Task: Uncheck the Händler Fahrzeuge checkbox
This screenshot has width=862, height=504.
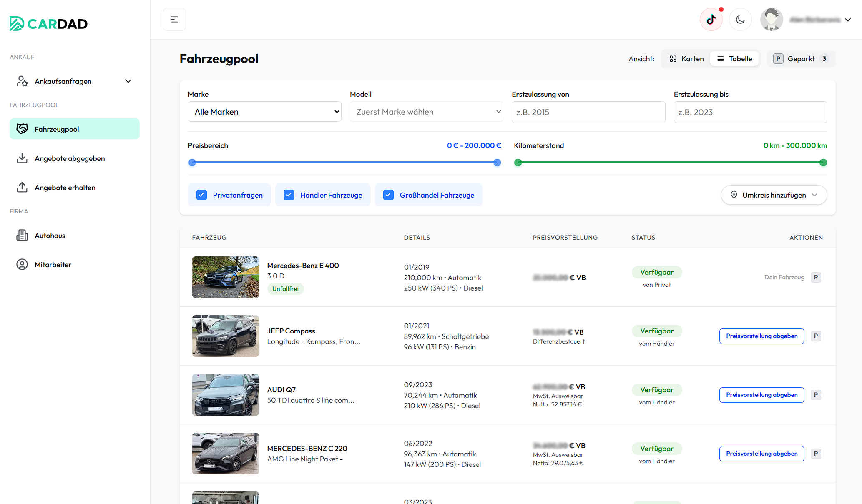Action: tap(289, 195)
